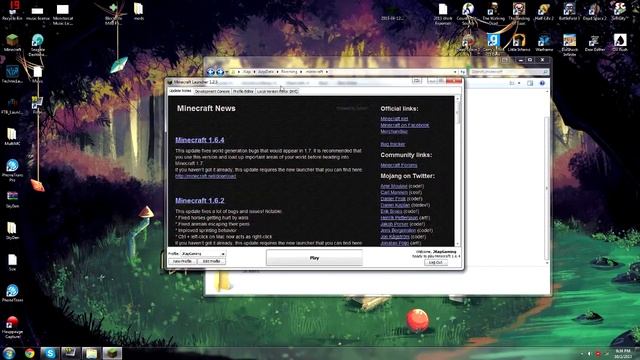Image resolution: width=640 pixels, height=360 pixels.
Task: Open Recycle Bin desktop icon
Action: (x=12, y=11)
